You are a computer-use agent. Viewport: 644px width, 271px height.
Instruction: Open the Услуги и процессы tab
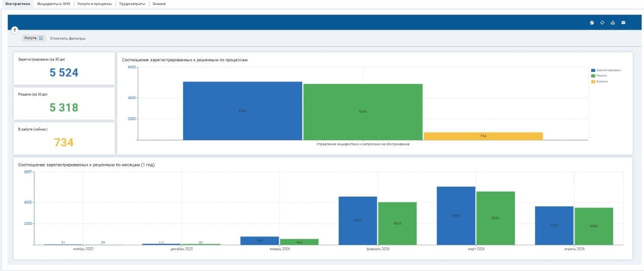(95, 4)
